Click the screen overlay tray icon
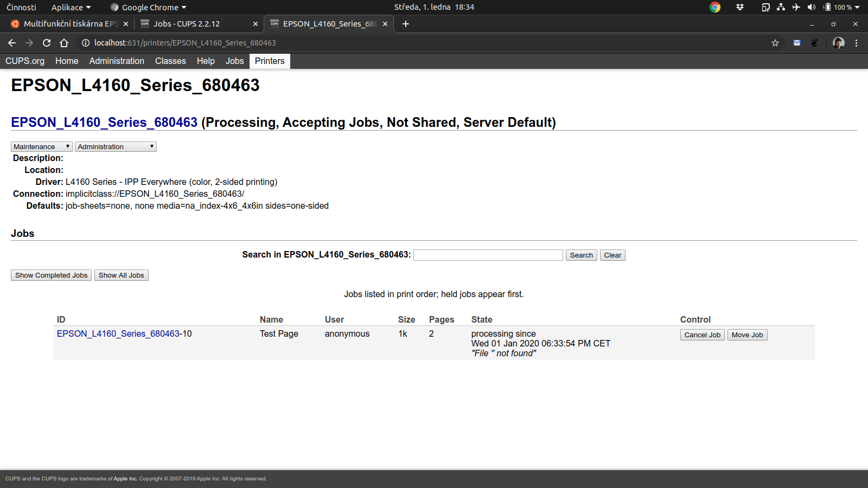This screenshot has width=868, height=488. pyautogui.click(x=765, y=7)
